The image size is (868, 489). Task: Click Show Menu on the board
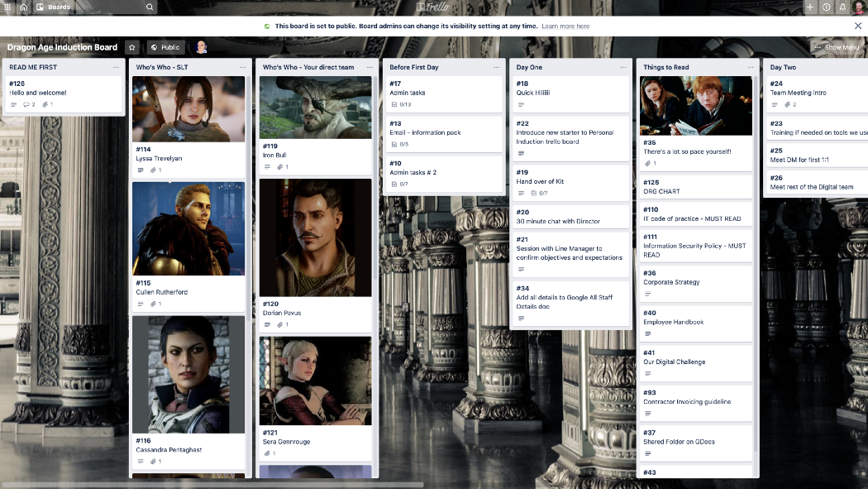pyautogui.click(x=837, y=48)
